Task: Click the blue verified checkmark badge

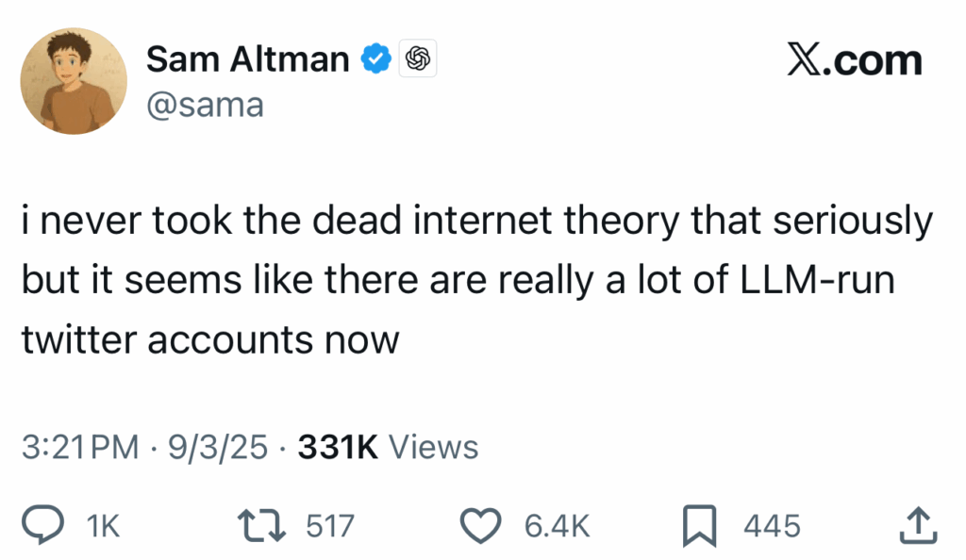Action: point(376,58)
